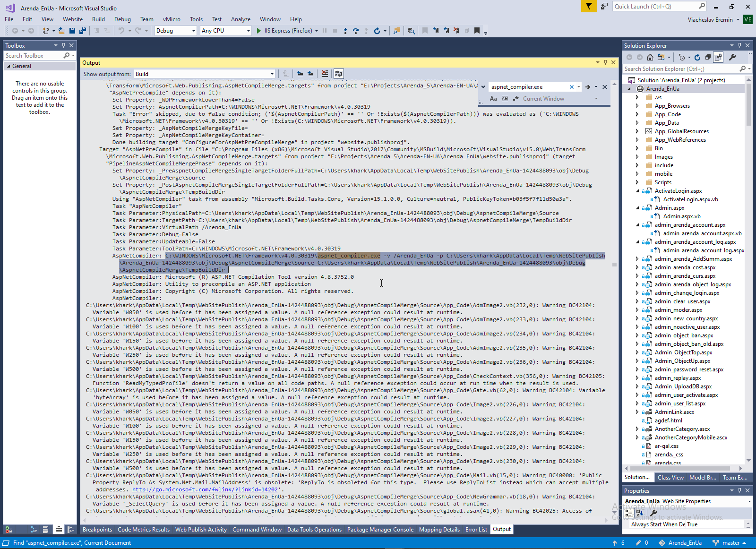Go to next message in Output toolbar
This screenshot has width=756, height=549.
point(310,74)
